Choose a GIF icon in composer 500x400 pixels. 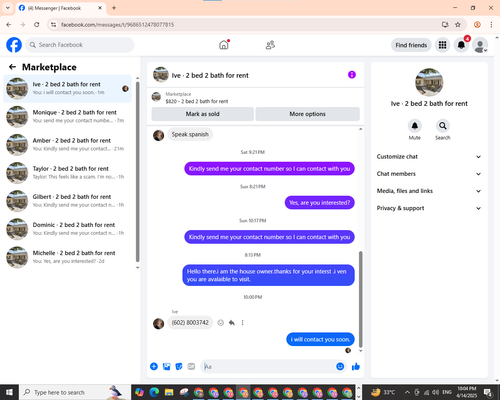tap(191, 367)
